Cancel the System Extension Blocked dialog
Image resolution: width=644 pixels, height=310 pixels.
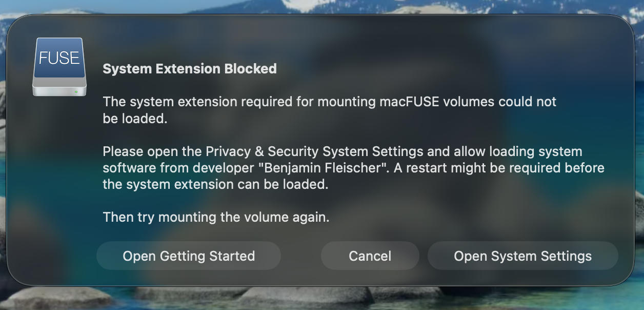(370, 256)
